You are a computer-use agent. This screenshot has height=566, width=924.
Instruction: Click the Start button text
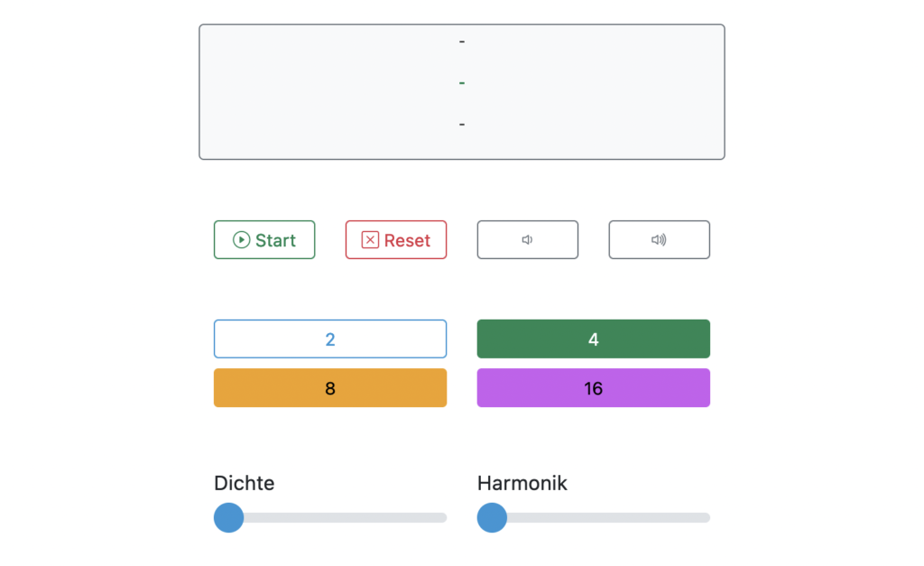(x=275, y=240)
